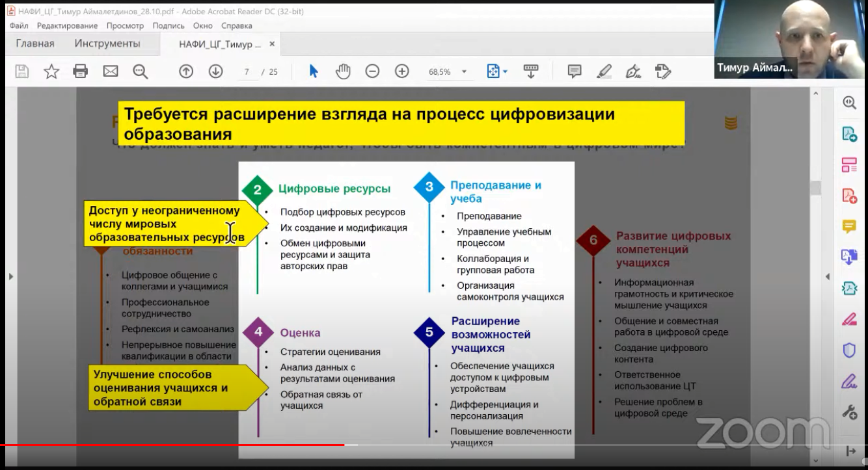Send document by email envelope icon
The image size is (868, 470).
[111, 72]
